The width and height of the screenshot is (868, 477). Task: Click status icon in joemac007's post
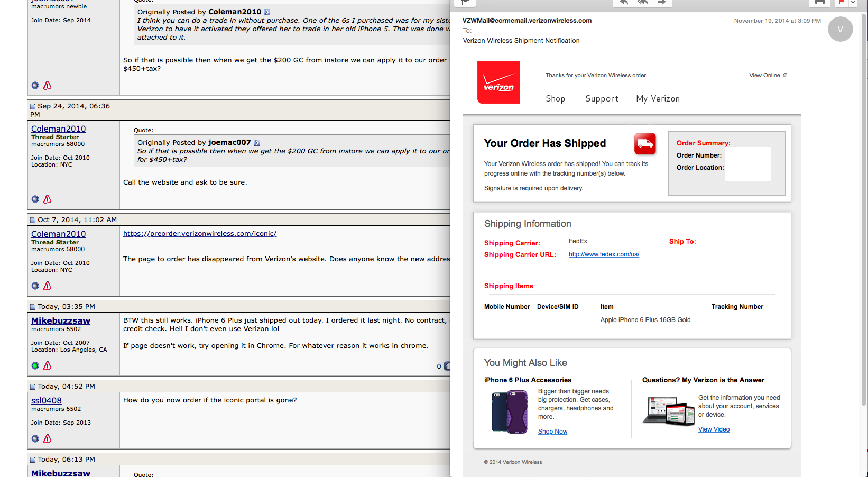pos(35,86)
